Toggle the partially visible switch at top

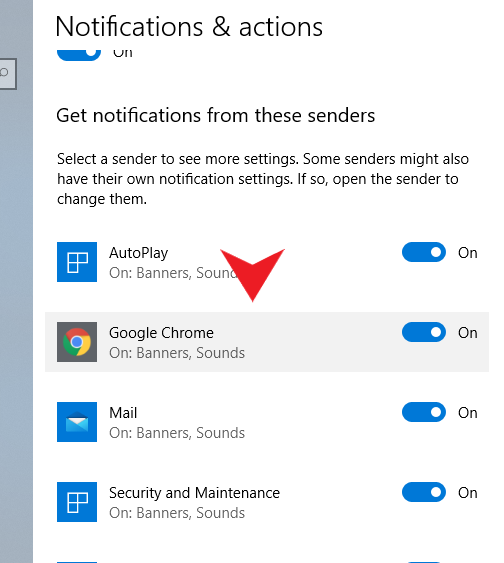(x=79, y=55)
